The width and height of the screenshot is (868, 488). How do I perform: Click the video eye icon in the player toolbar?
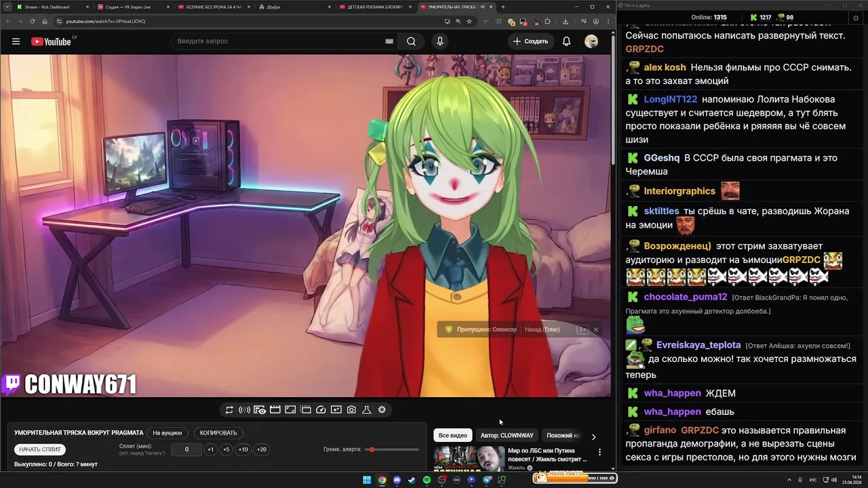click(260, 409)
